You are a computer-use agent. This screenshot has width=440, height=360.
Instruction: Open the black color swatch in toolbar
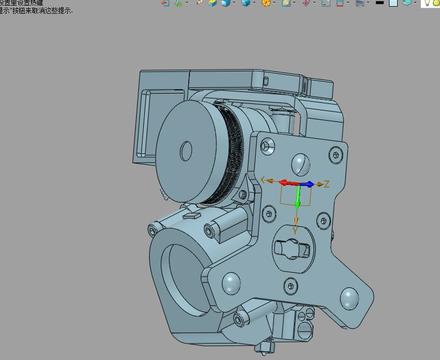tap(380, 3)
